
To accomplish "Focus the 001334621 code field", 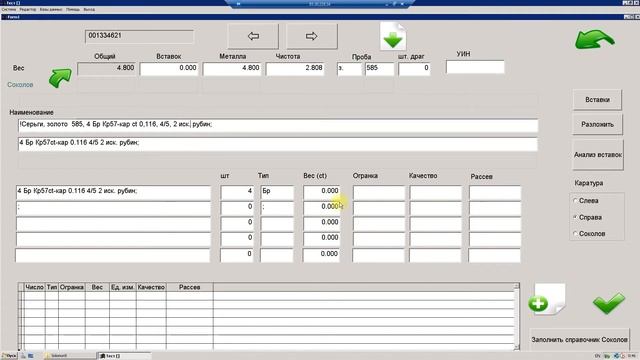I will point(139,36).
